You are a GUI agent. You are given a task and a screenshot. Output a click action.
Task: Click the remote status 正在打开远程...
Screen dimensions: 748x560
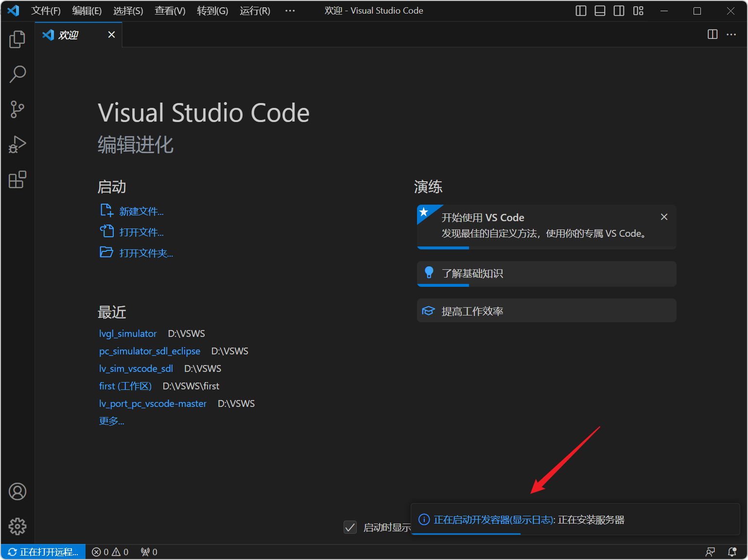[43, 552]
